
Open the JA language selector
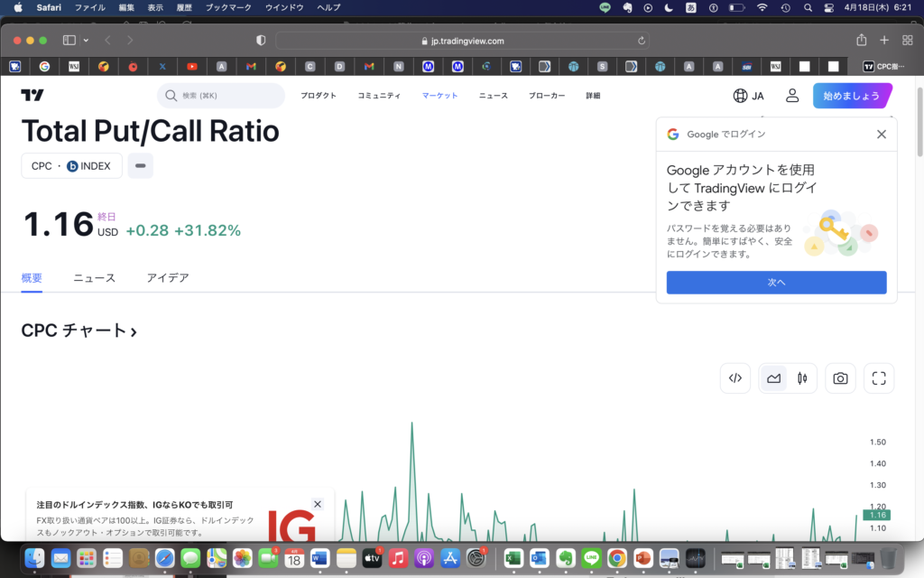coord(748,96)
